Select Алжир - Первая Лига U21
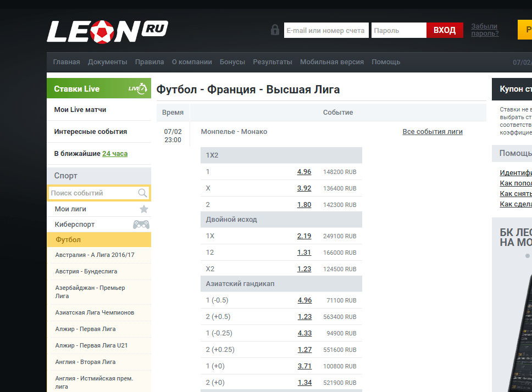This screenshot has height=392, width=532. [x=91, y=345]
